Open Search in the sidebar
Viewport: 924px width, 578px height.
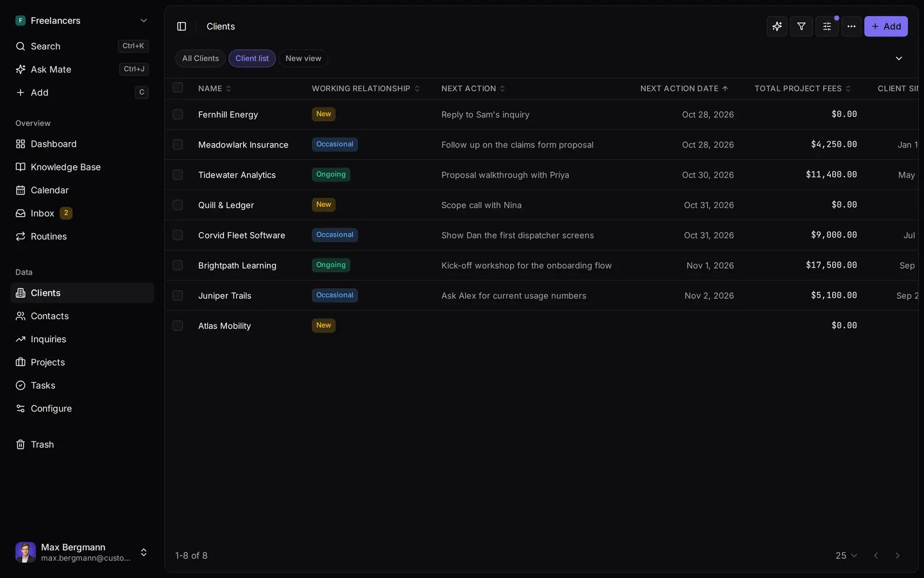point(82,46)
